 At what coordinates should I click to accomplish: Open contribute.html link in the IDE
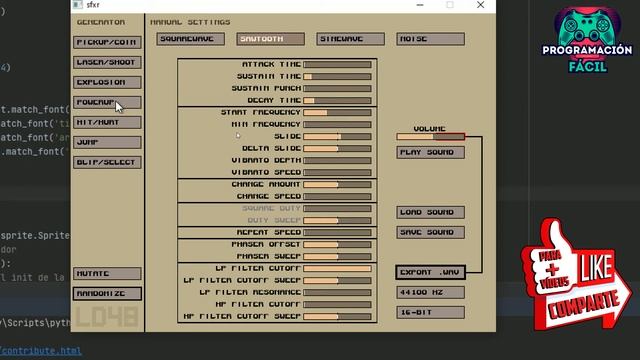point(41,351)
